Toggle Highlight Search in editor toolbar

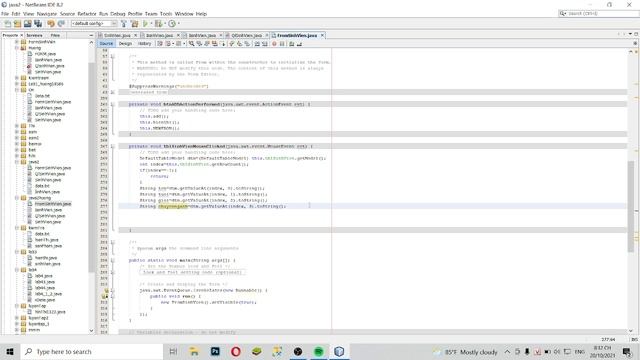click(214, 44)
